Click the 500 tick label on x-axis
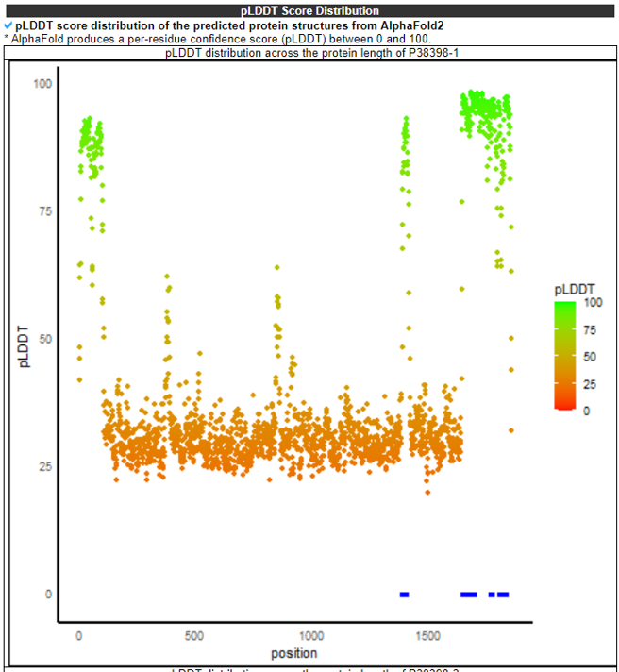Viewport: 619px width, 672px height. click(194, 636)
